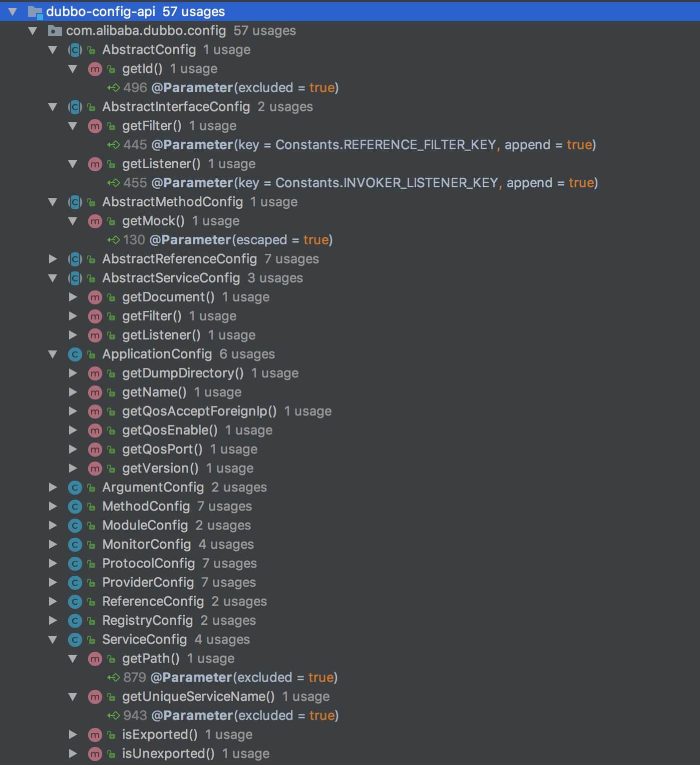Click the ApplicationConfig class icon
Image resolution: width=700 pixels, height=765 pixels.
coord(75,354)
